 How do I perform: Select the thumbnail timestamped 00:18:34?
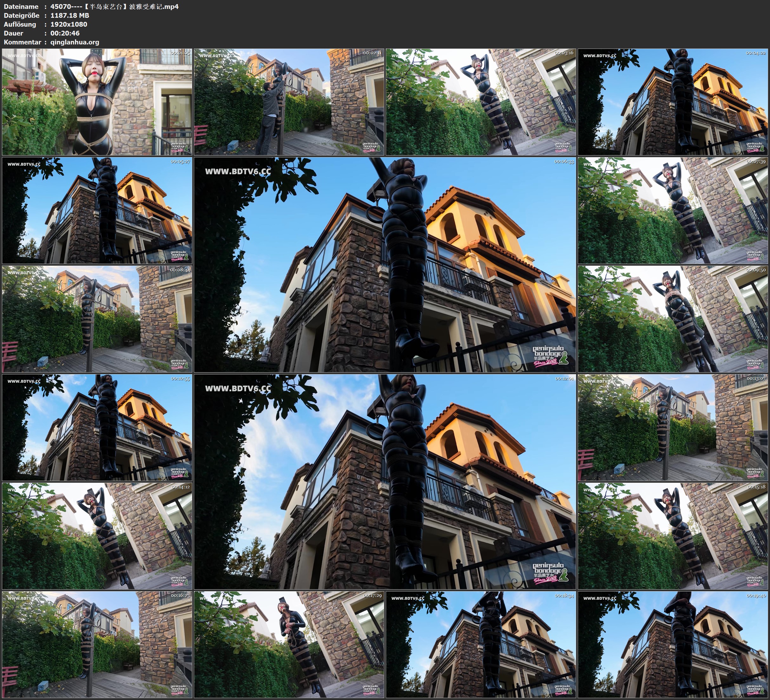click(481, 644)
